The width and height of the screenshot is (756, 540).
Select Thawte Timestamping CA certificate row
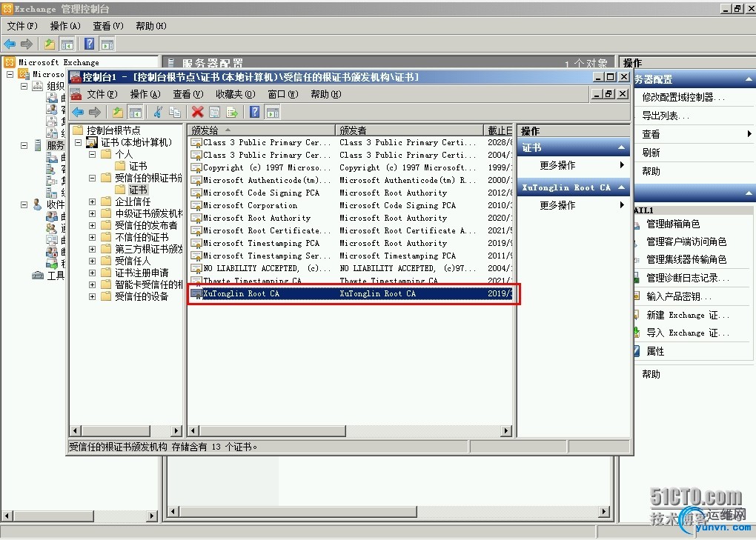click(351, 280)
